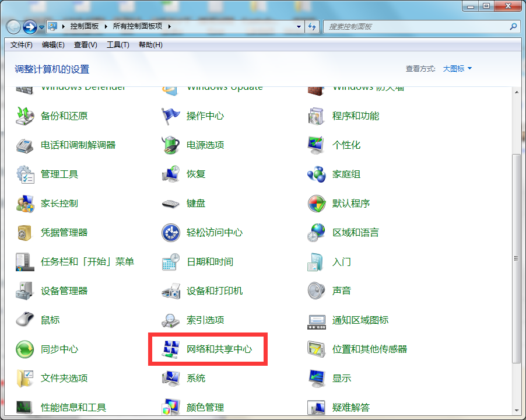The height and width of the screenshot is (420, 526).
Task: Open the 大图标 view mode dropdown
Action: (x=457, y=69)
